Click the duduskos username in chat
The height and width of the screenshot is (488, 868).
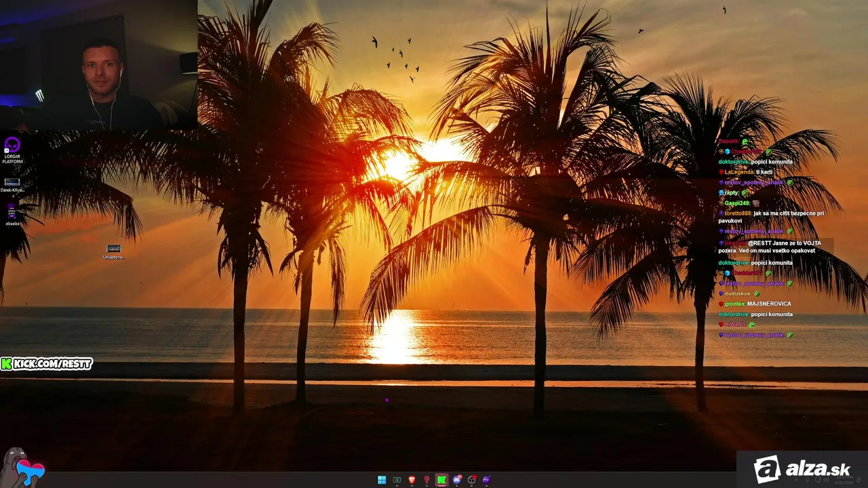click(738, 293)
